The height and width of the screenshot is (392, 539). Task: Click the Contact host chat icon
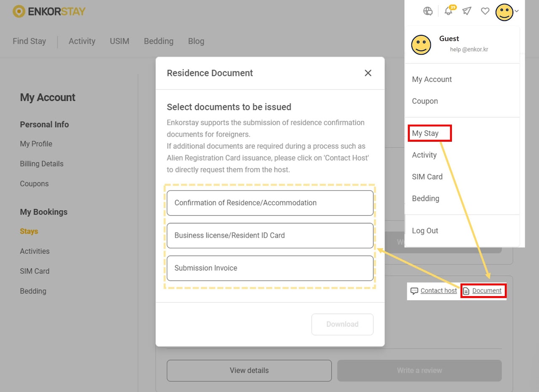tap(414, 291)
